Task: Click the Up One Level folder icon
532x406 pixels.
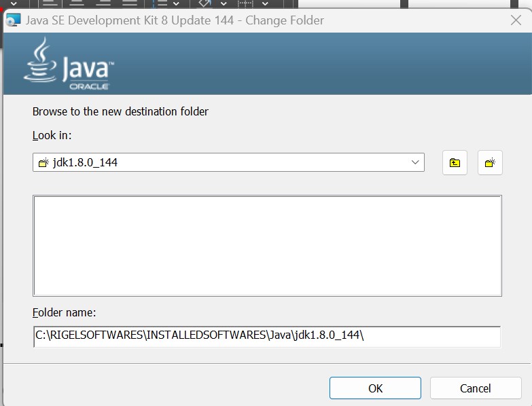Action: point(455,163)
